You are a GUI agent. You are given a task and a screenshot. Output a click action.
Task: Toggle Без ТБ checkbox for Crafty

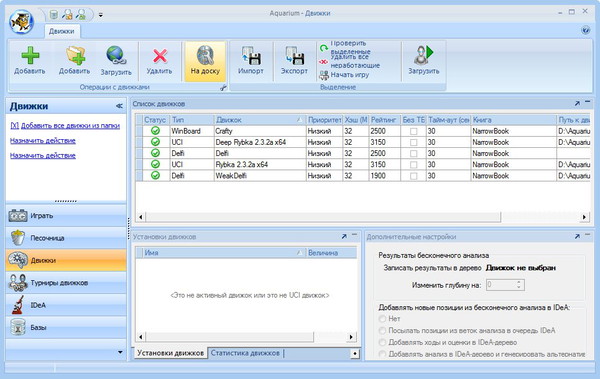coord(414,131)
